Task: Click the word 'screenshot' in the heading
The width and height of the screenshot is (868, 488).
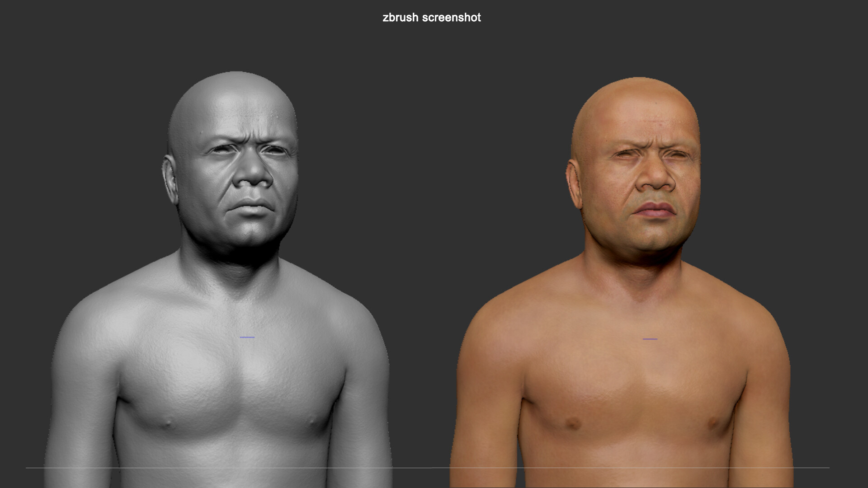Action: pyautogui.click(x=451, y=18)
